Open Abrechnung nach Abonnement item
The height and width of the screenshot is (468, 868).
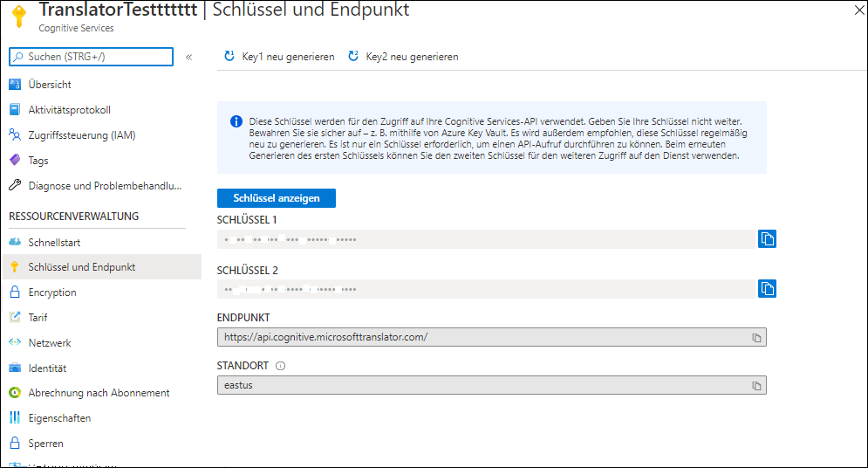coord(100,393)
